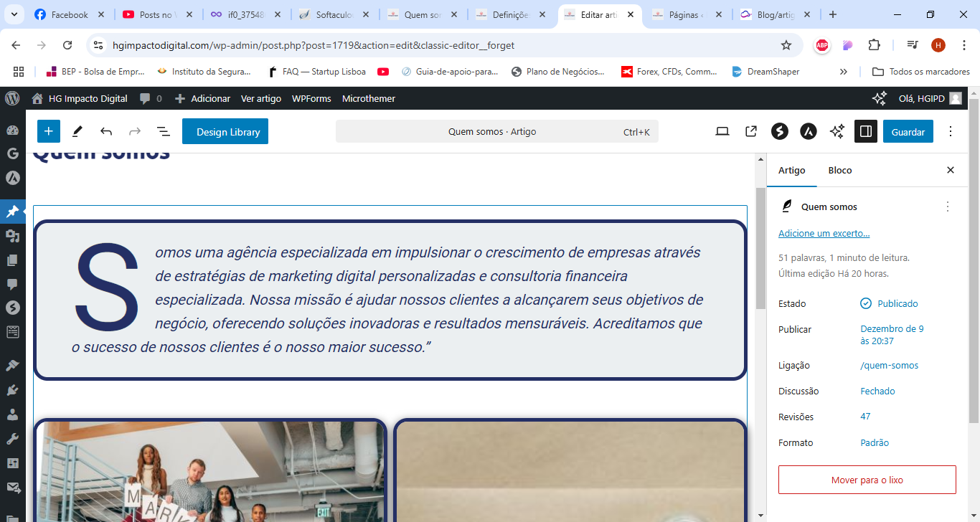Open WPForms in the admin bar
Image resolution: width=980 pixels, height=522 pixels.
pos(311,98)
